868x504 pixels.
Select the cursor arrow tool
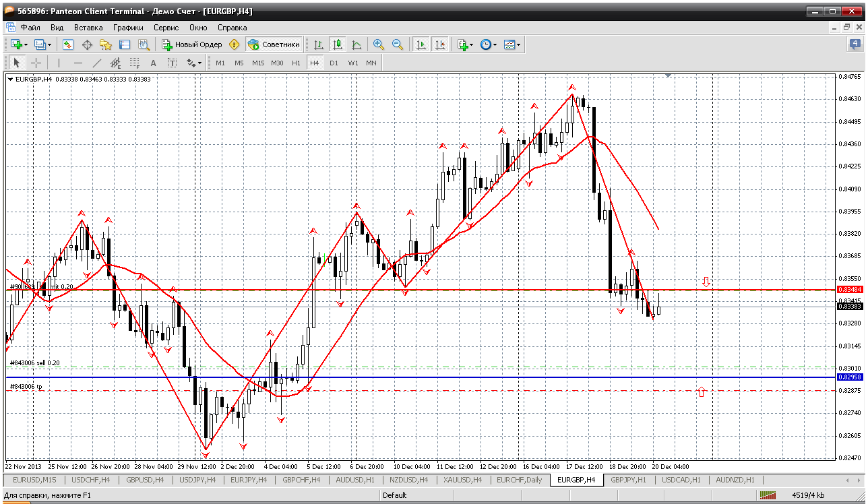pos(17,63)
